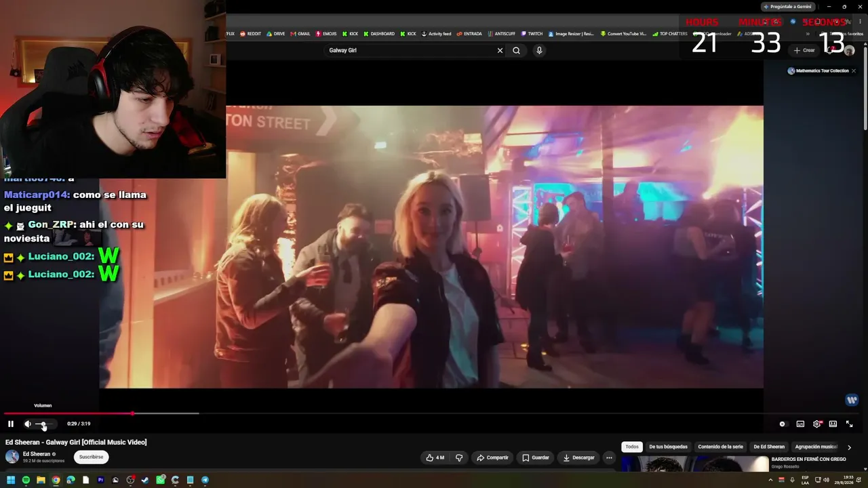The height and width of the screenshot is (488, 868).
Task: Dislike the Galway Girl video
Action: tap(459, 457)
